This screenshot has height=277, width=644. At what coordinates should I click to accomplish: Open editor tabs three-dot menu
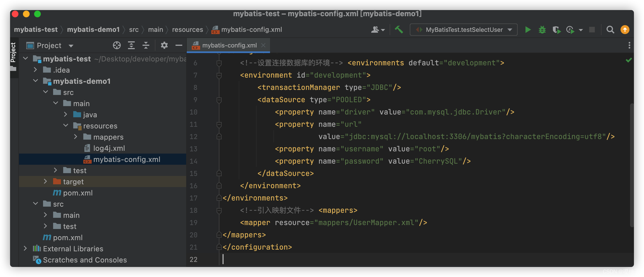coord(629,45)
